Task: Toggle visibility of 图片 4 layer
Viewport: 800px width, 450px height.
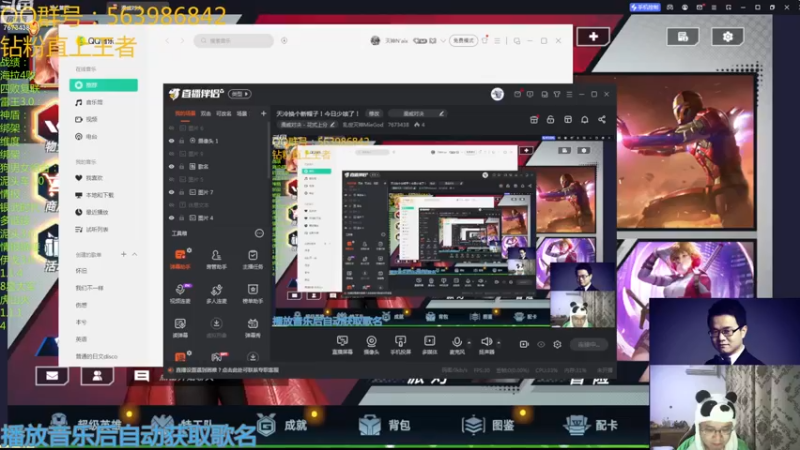Action: pyautogui.click(x=172, y=218)
